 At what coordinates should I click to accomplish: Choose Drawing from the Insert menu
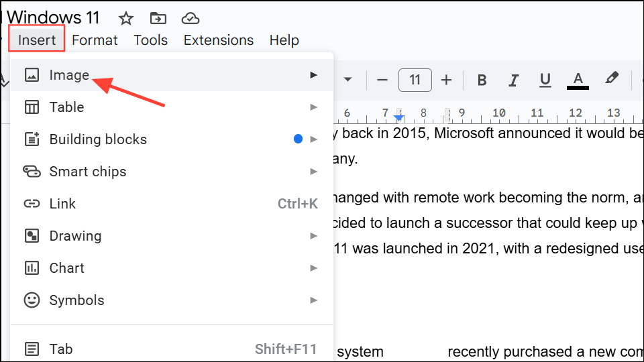tap(171, 235)
